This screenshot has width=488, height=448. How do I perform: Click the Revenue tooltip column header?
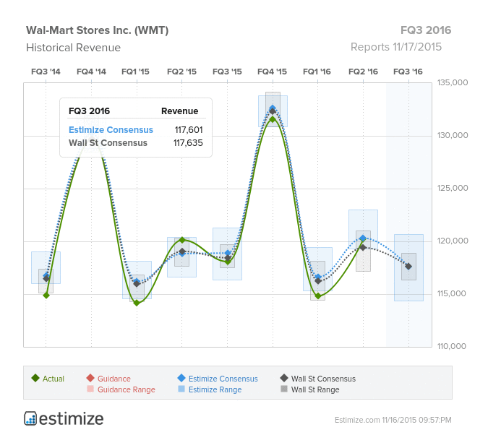(179, 111)
